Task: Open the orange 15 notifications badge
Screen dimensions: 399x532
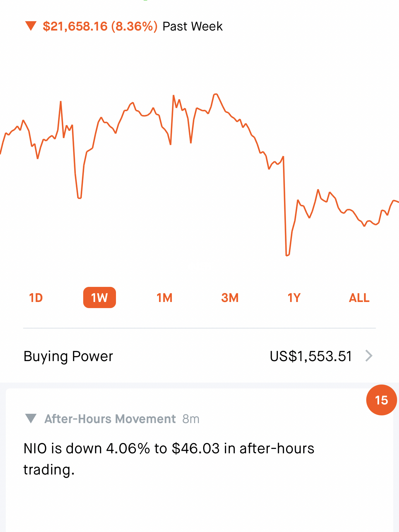Action: click(381, 400)
